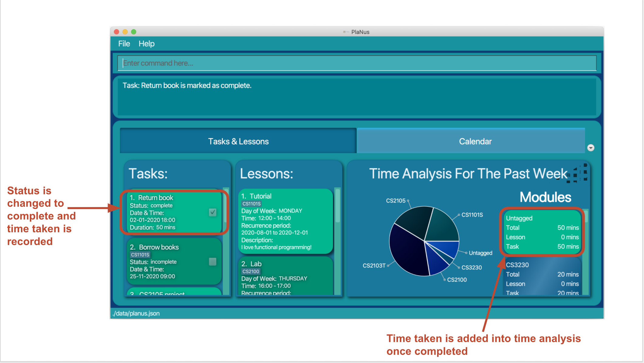644x363 pixels.
Task: Click the modules list scrollbar
Action: 586,216
